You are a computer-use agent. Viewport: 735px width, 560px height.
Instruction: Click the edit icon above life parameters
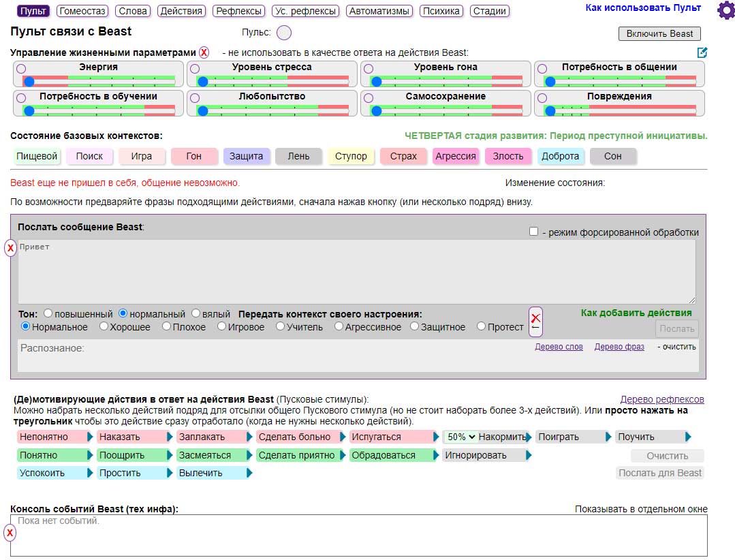(x=702, y=52)
